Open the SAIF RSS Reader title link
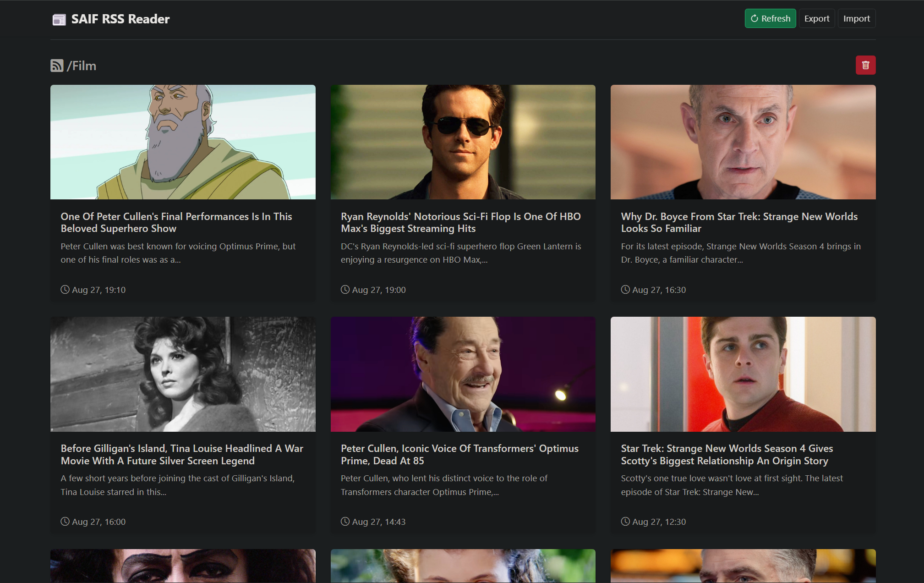 [x=120, y=19]
